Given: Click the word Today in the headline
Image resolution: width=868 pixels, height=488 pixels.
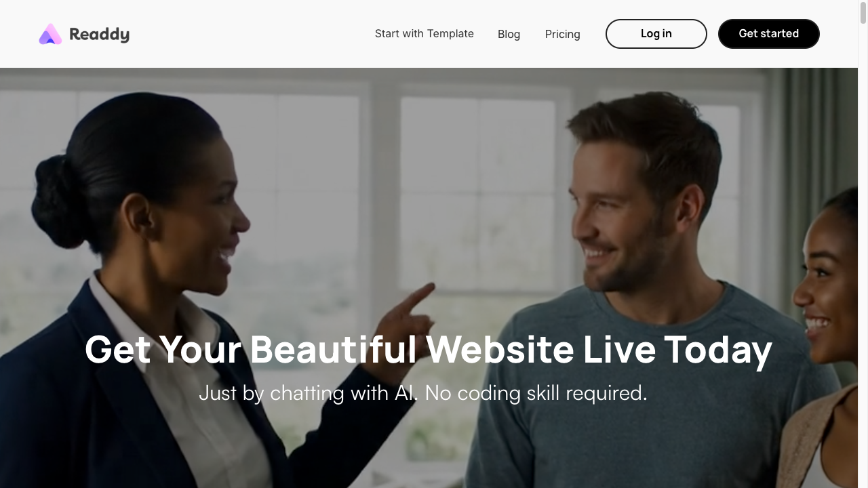Looking at the screenshot, I should click(718, 350).
